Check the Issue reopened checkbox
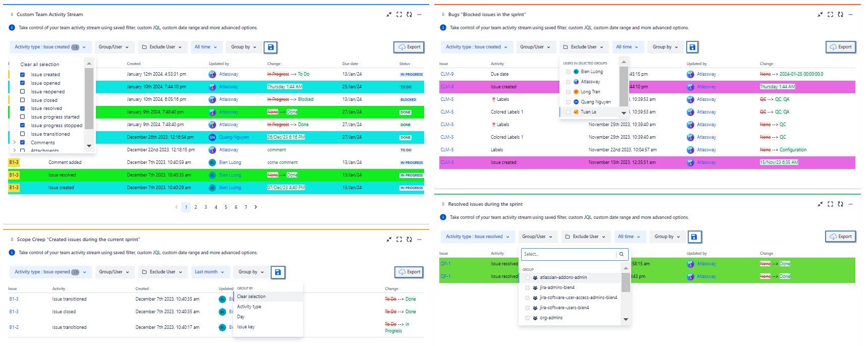 [x=22, y=92]
